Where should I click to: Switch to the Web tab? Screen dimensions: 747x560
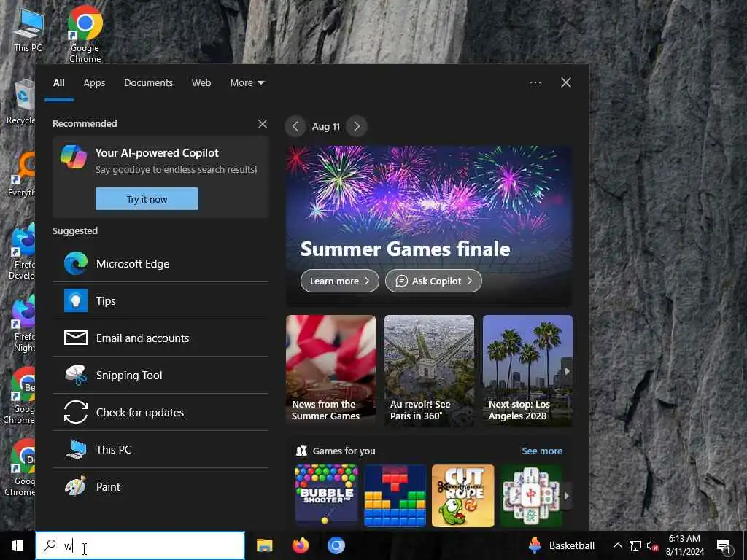(x=201, y=83)
